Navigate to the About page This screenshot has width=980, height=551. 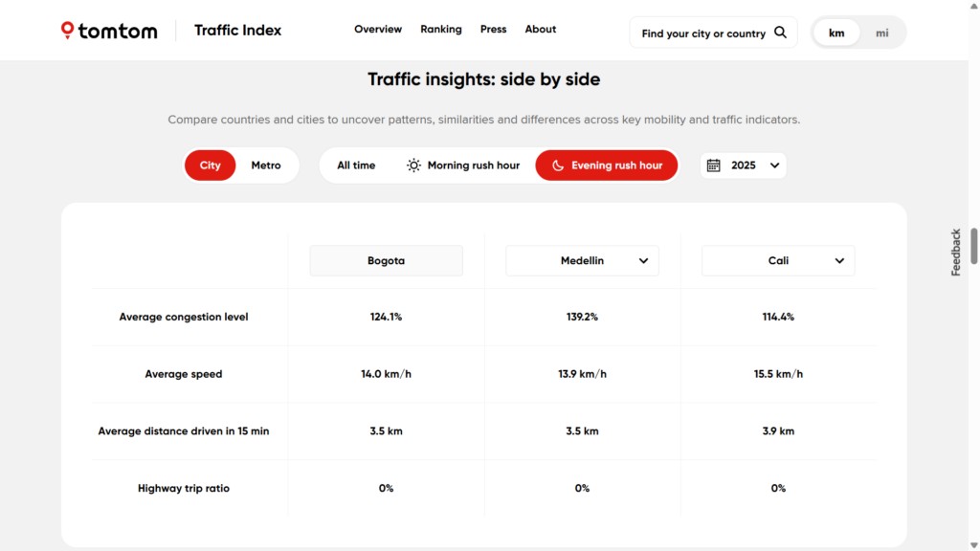[x=540, y=30]
